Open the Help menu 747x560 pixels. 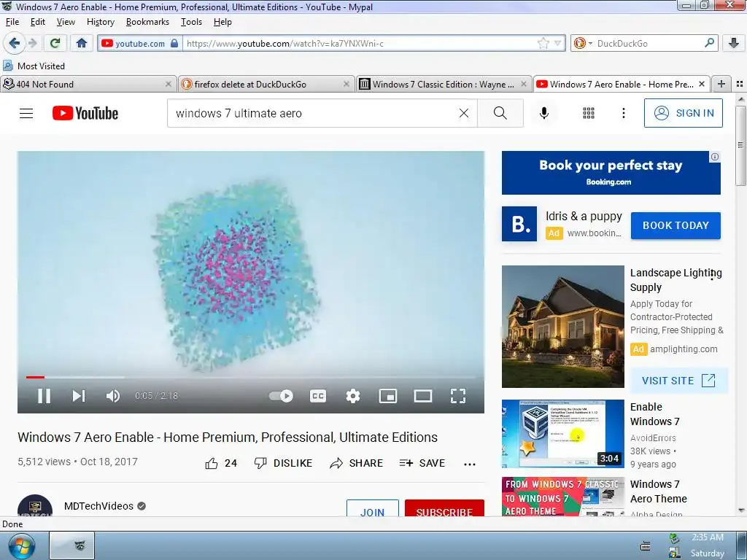click(222, 22)
